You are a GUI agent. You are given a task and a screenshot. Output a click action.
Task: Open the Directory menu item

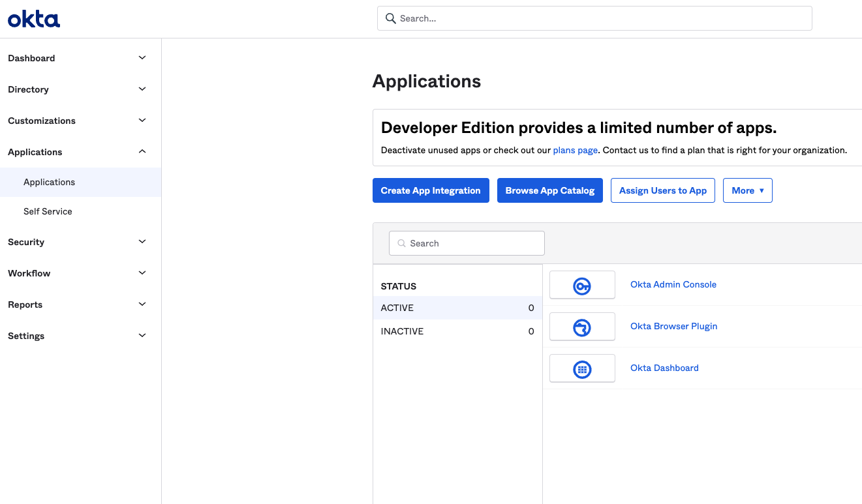click(78, 89)
